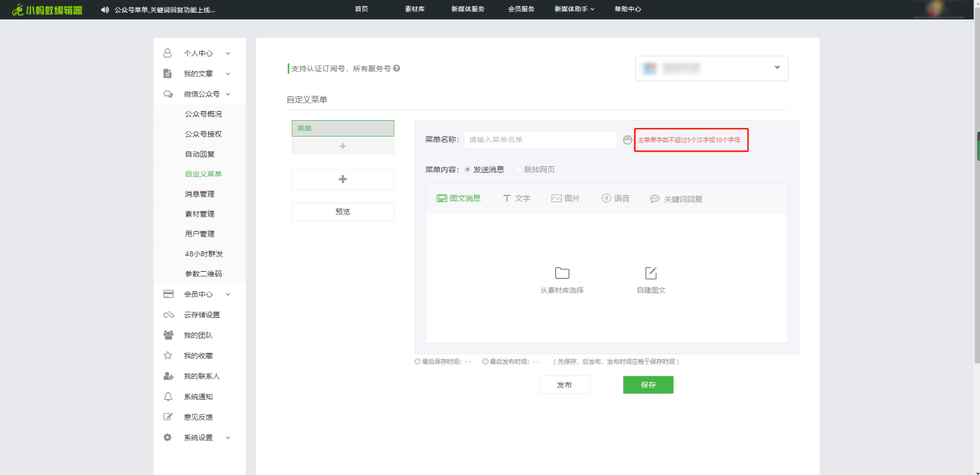This screenshot has height=475, width=980.
Task: Collapse the 微信公众号 chevron
Action: [228, 94]
